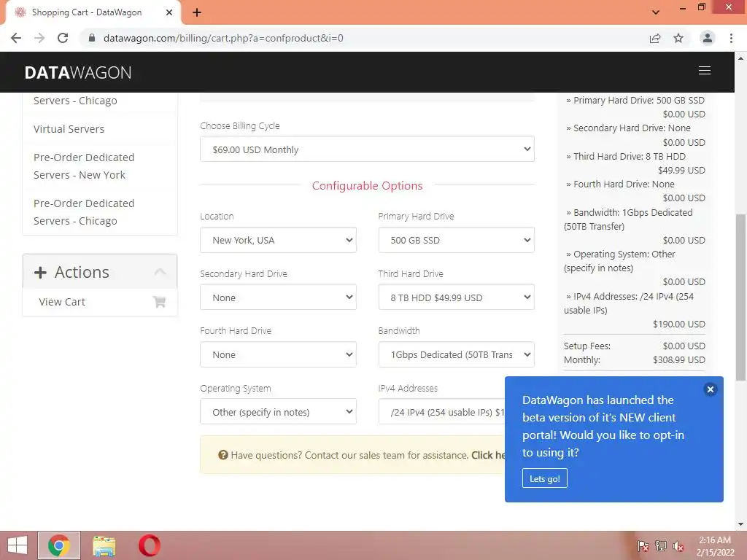
Task: Share this page via share icon
Action: point(655,38)
